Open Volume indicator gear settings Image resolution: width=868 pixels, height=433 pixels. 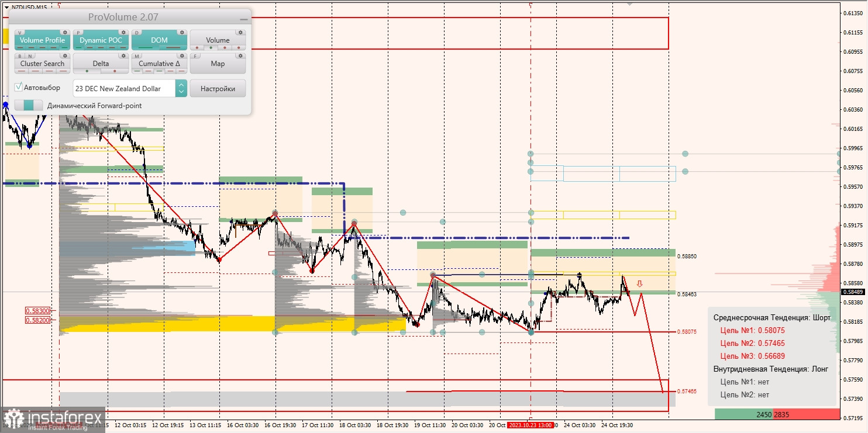pyautogui.click(x=240, y=32)
